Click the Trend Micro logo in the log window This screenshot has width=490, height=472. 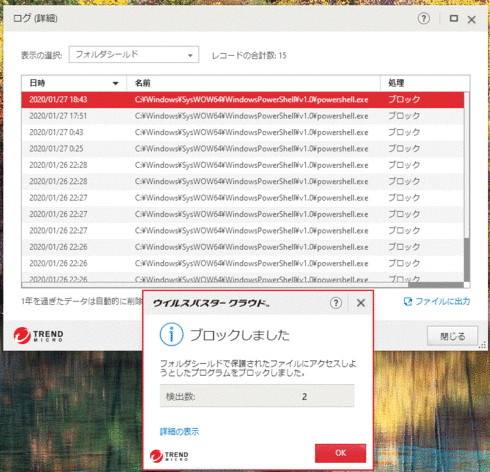point(38,335)
